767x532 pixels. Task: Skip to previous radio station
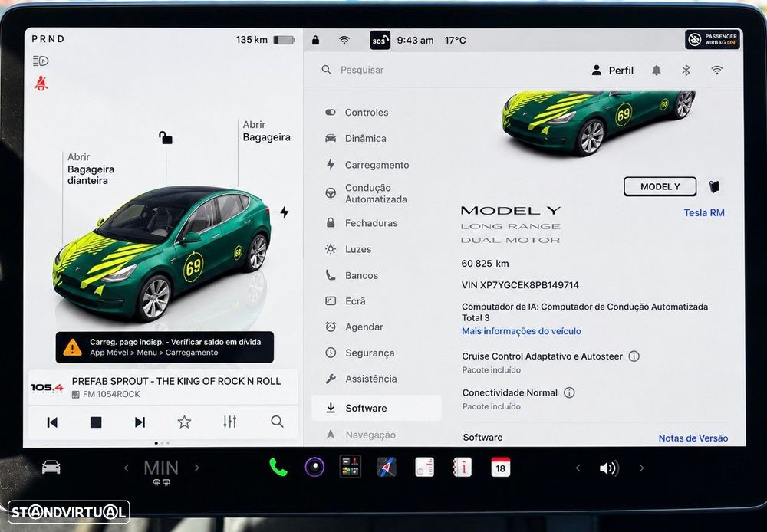tap(52, 422)
